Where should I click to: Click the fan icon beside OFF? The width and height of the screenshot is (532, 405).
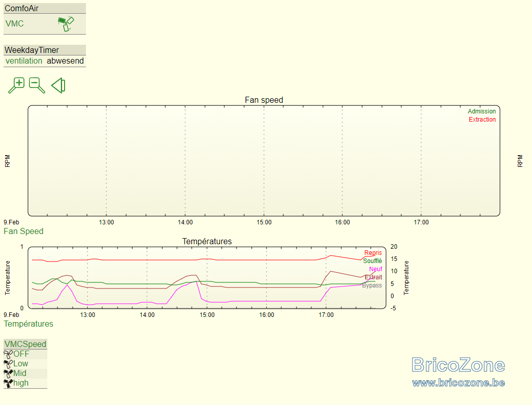(x=8, y=354)
